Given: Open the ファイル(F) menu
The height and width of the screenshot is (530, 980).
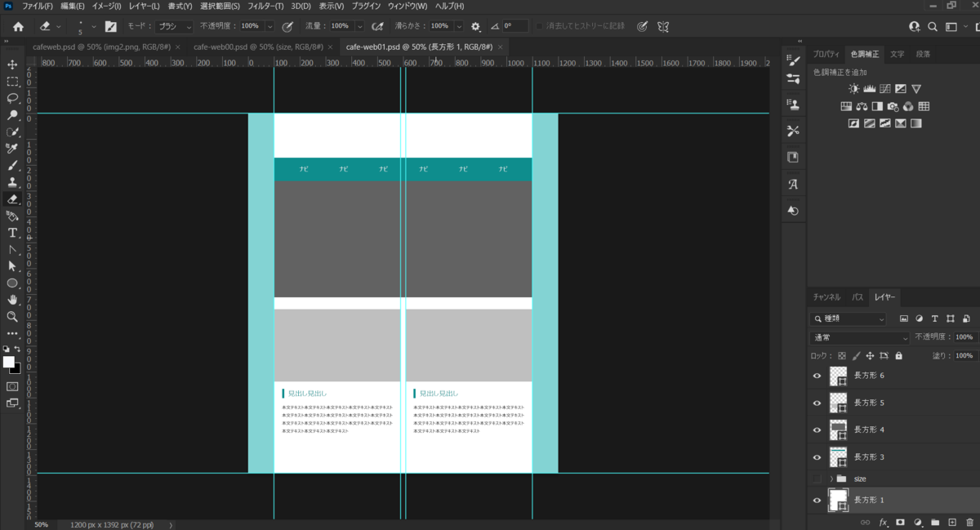Looking at the screenshot, I should pyautogui.click(x=38, y=6).
